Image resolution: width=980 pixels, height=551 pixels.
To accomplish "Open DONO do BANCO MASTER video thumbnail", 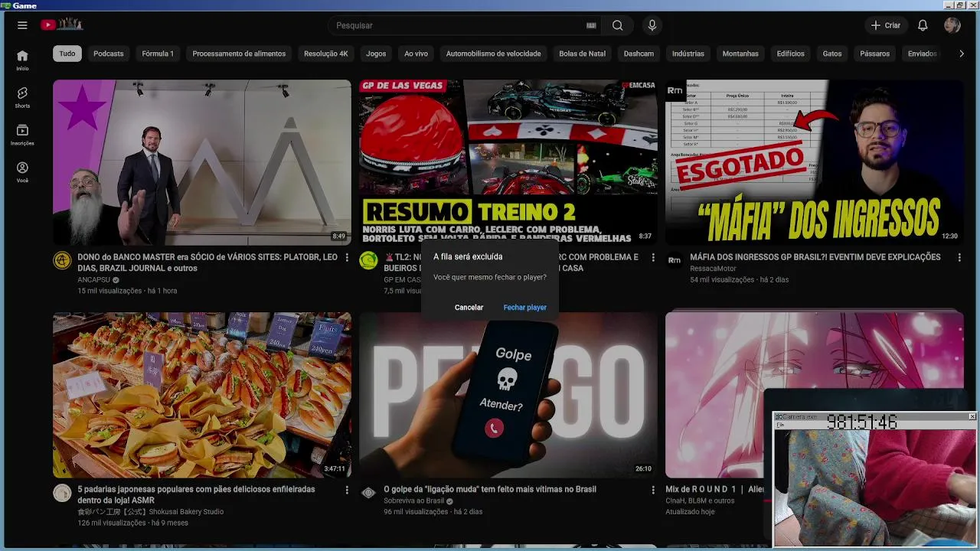I will (202, 162).
